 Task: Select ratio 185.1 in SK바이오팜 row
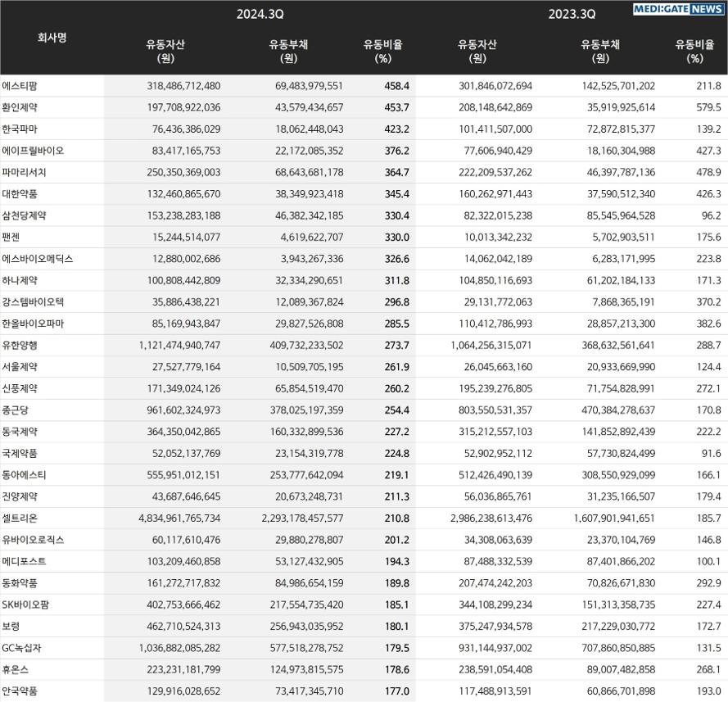(397, 605)
